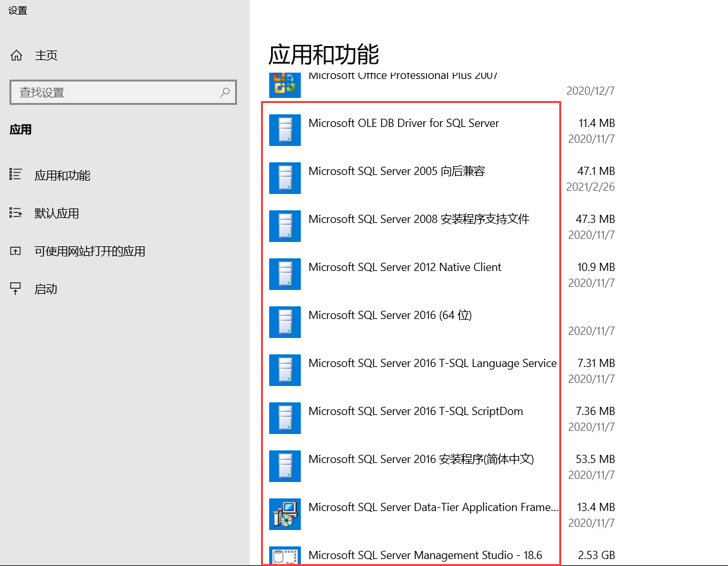
Task: Select SQL Server 2016 T-SQL ScriptDom entry
Action: 416,411
